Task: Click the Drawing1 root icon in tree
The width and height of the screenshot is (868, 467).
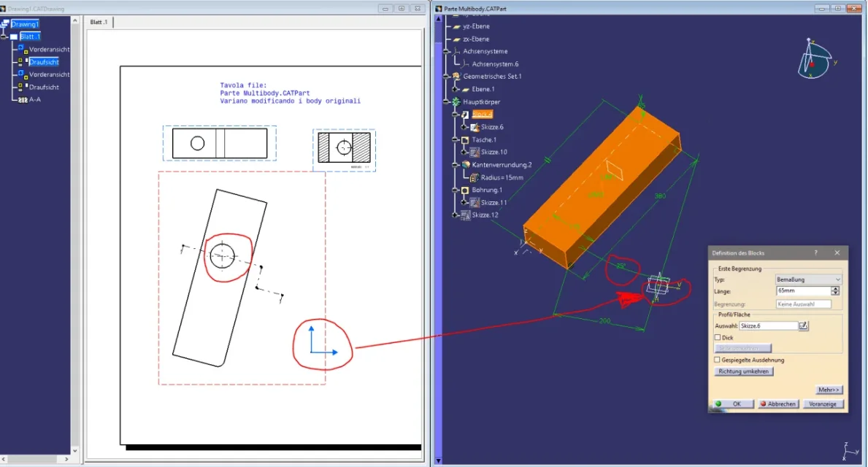Action: pyautogui.click(x=6, y=24)
